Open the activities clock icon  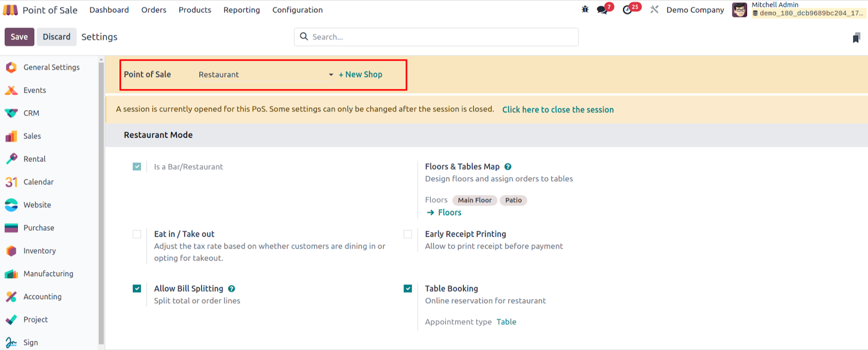(x=627, y=10)
